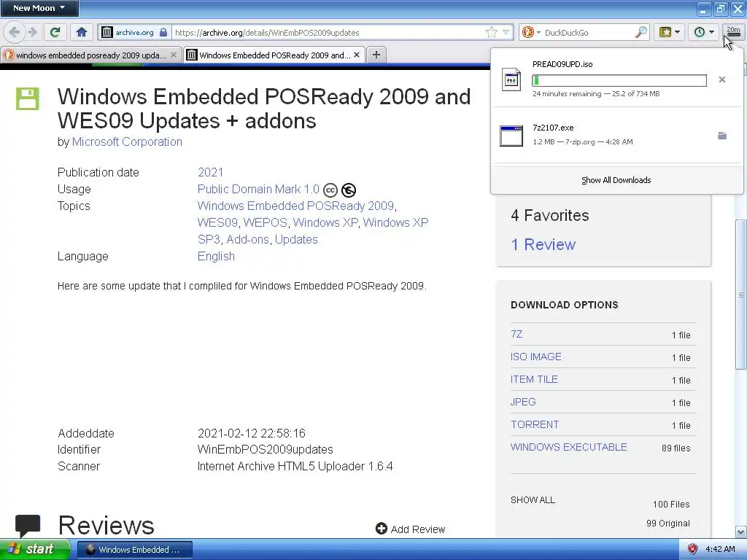Click the Creative Commons CC icon
This screenshot has width=747, height=560.
(330, 190)
